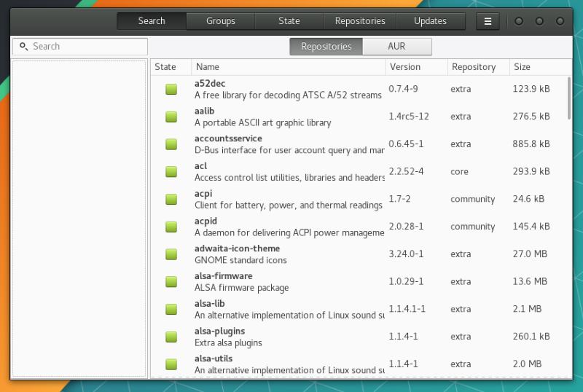Click the magnifier icon in search field
The image size is (583, 392).
point(23,47)
